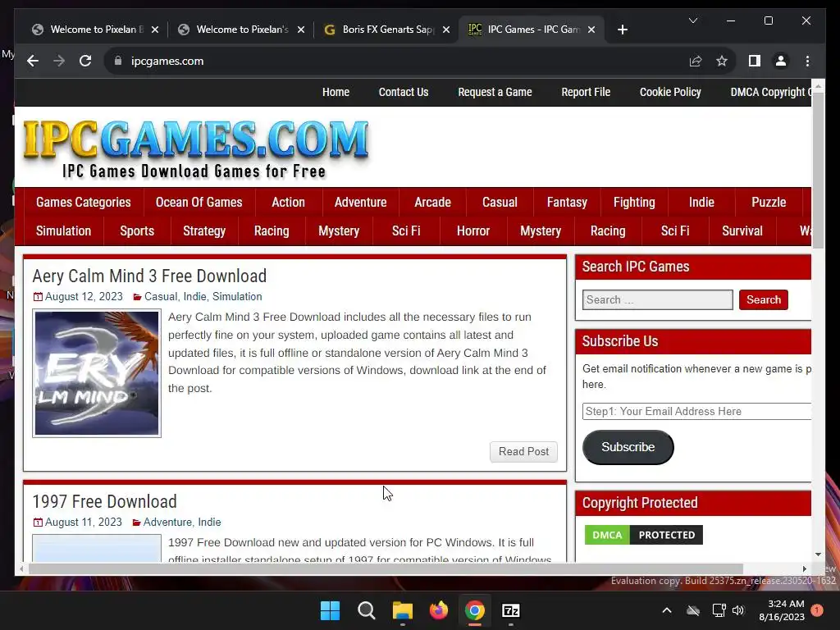Image resolution: width=840 pixels, height=630 pixels.
Task: Browse the Puzzle category
Action: click(769, 202)
